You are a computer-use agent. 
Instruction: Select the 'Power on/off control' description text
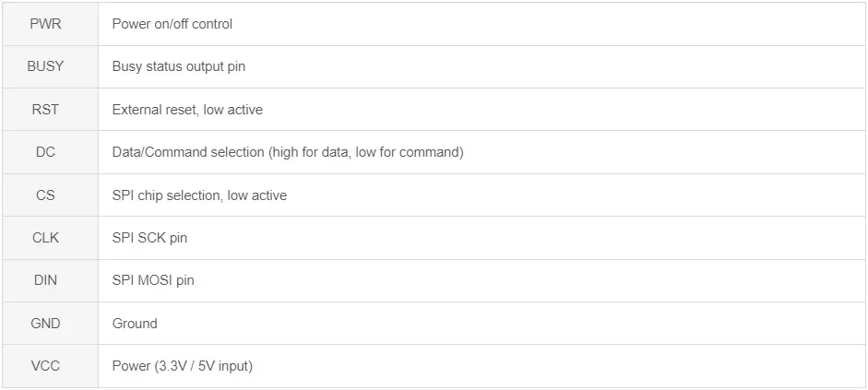pos(172,24)
